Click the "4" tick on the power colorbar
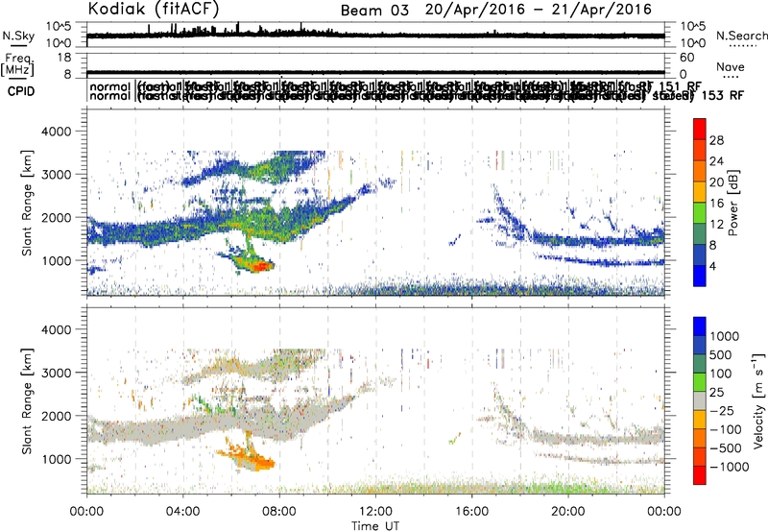Image resolution: width=768 pixels, height=532 pixels. click(x=712, y=266)
